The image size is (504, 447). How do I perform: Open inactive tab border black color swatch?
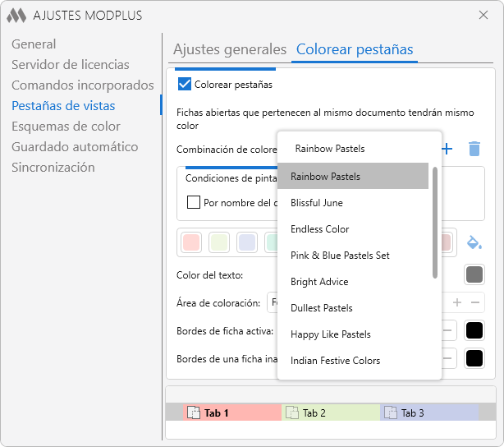(x=474, y=358)
